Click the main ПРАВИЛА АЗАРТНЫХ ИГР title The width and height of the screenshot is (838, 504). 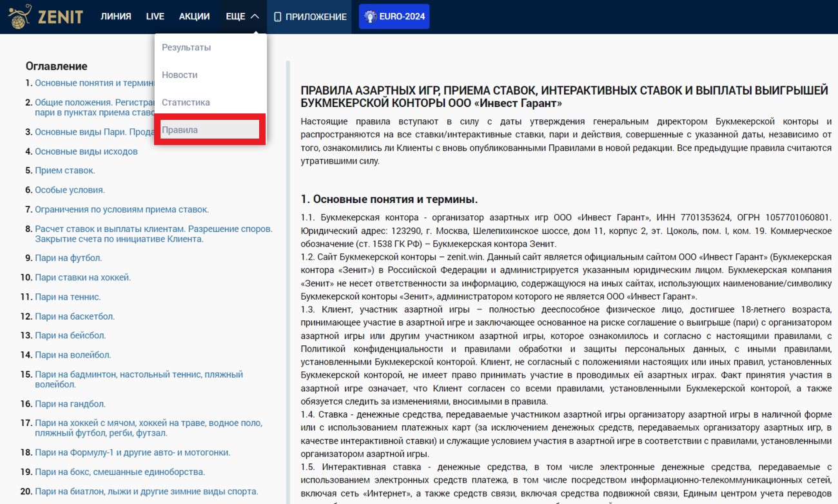point(565,97)
